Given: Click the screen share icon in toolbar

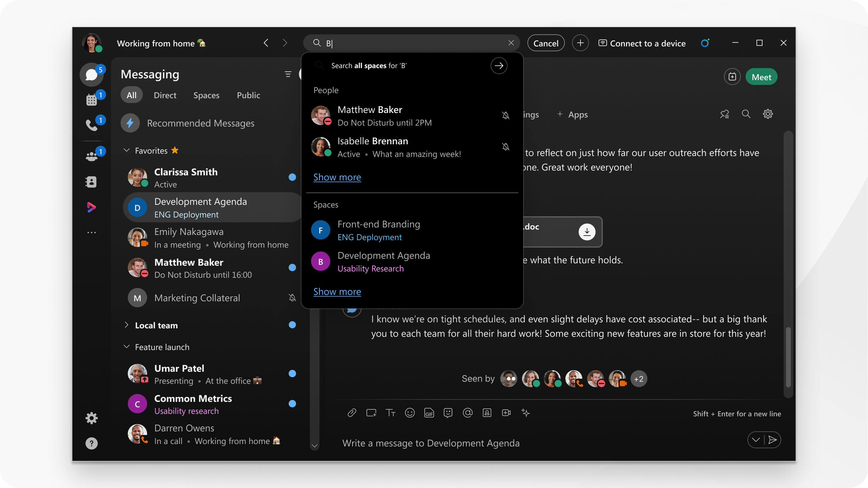Looking at the screenshot, I should tap(371, 412).
